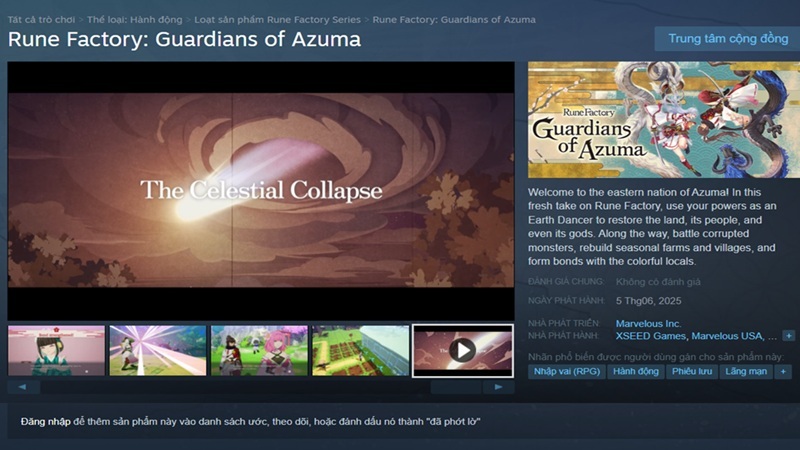Open Marvelous Inc. developer page

648,323
